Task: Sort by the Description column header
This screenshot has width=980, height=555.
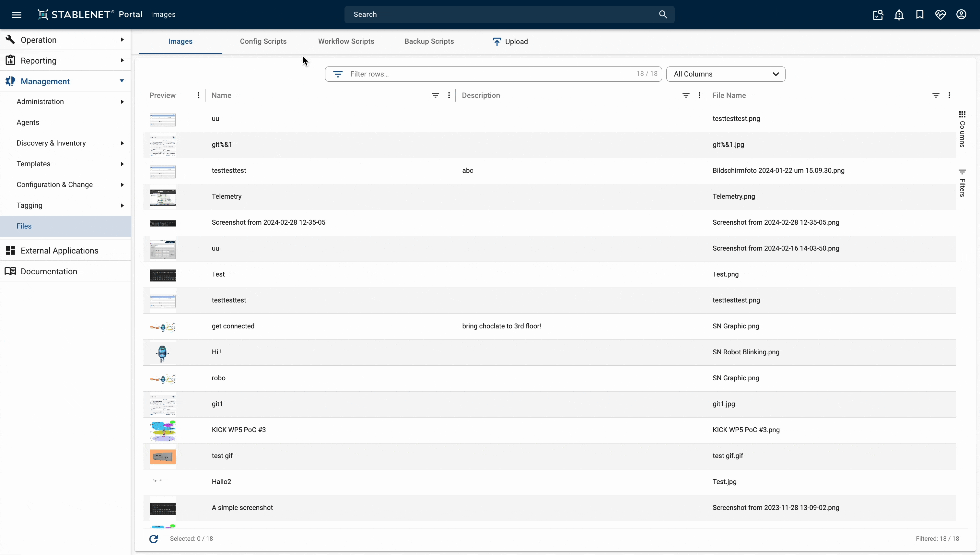Action: pos(481,95)
